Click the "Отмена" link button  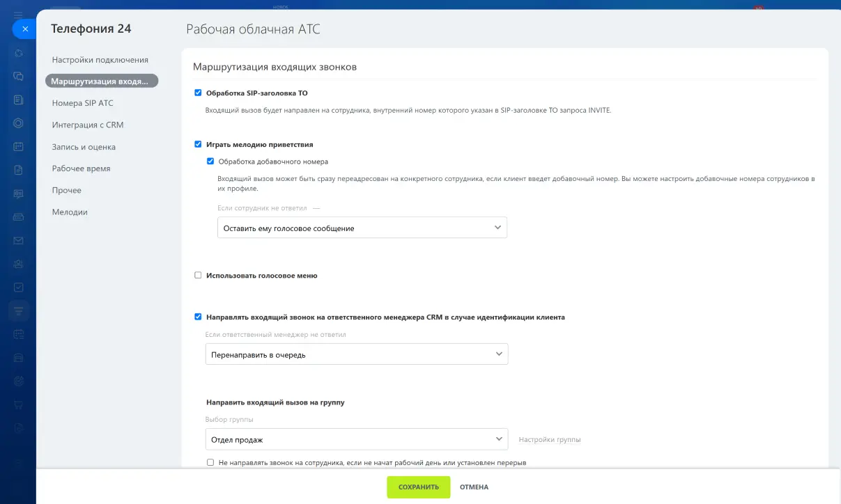tap(474, 487)
